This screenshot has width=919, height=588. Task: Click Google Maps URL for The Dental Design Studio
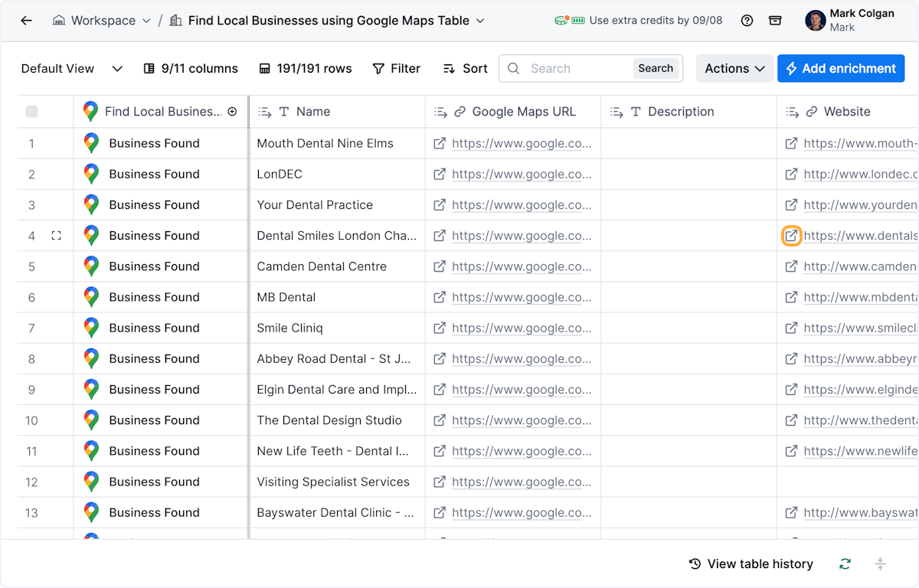[x=522, y=420]
